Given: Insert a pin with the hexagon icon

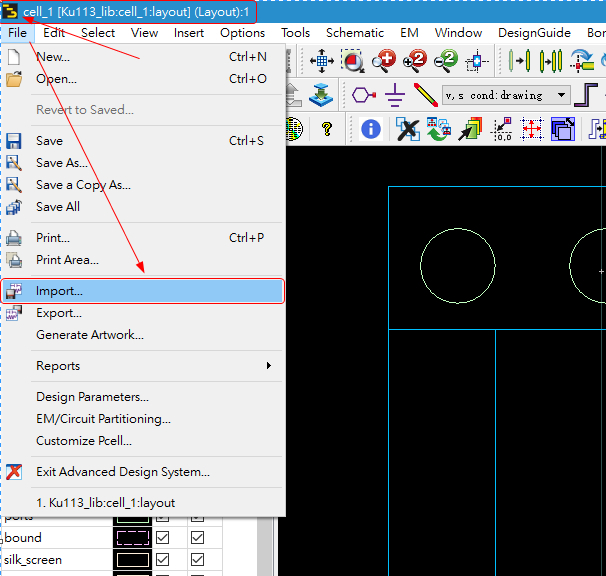Looking at the screenshot, I should click(364, 95).
